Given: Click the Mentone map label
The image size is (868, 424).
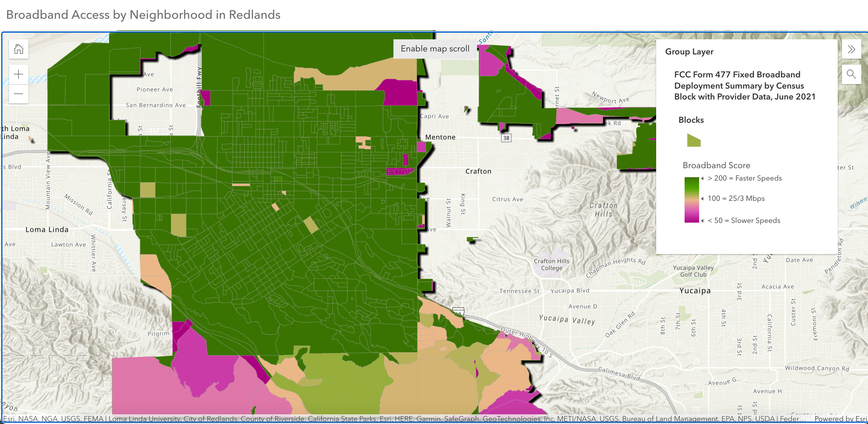Looking at the screenshot, I should [440, 137].
